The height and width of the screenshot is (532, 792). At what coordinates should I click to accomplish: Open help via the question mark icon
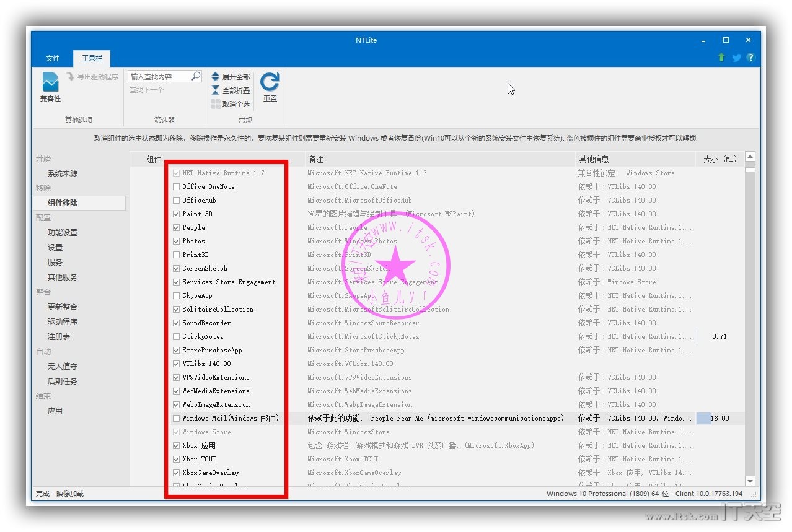pyautogui.click(x=750, y=58)
